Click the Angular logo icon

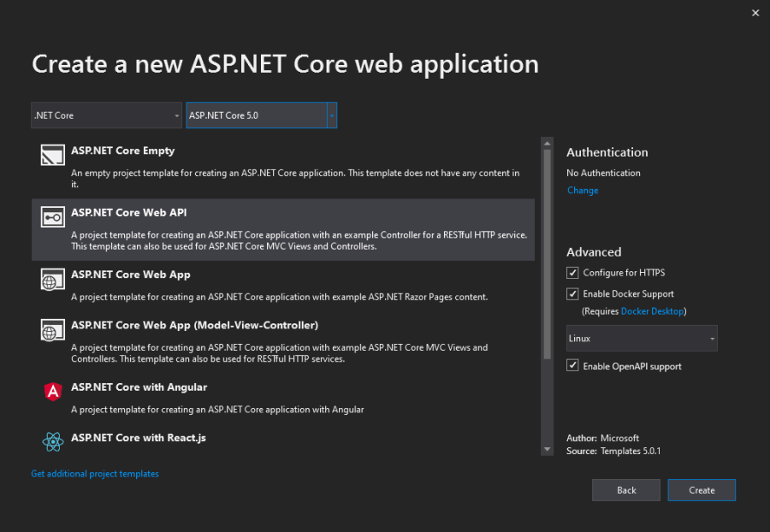pyautogui.click(x=52, y=391)
